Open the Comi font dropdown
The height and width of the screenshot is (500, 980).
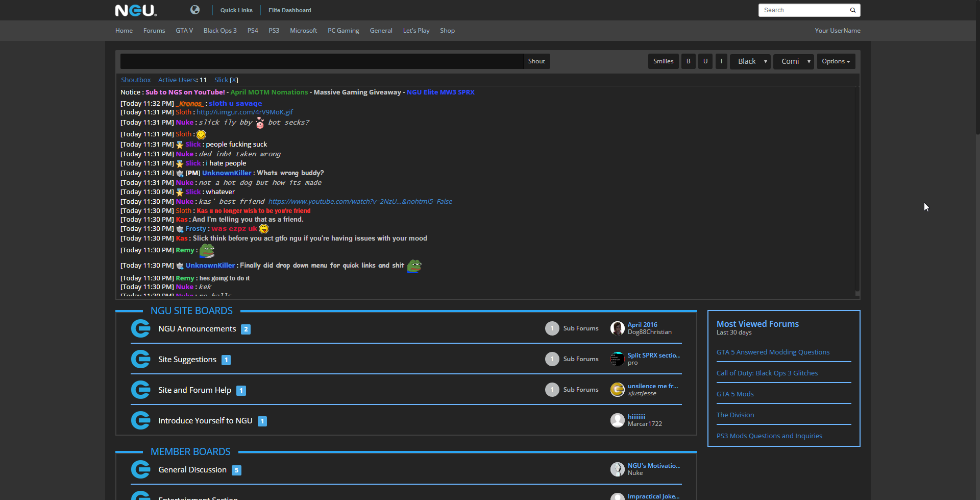(x=793, y=61)
